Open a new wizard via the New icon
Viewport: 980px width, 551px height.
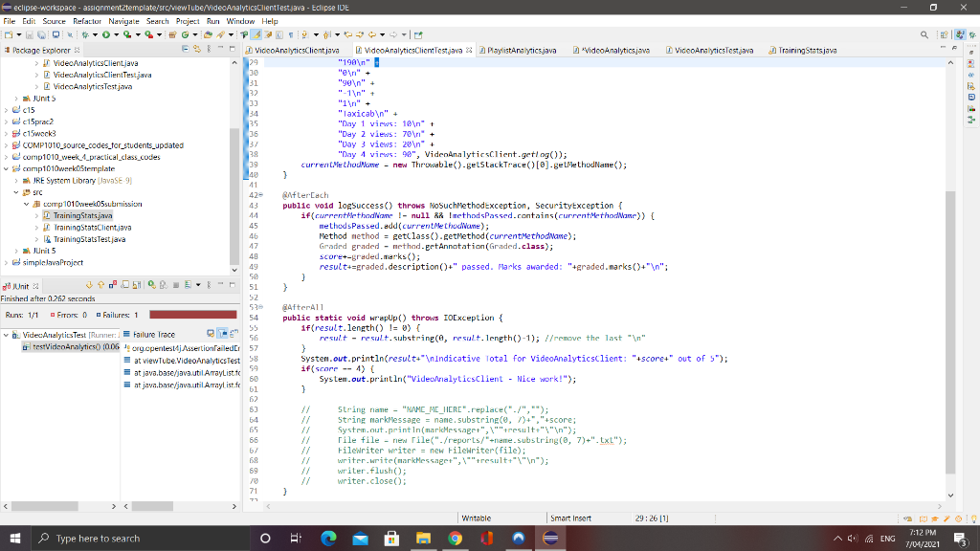tap(10, 34)
